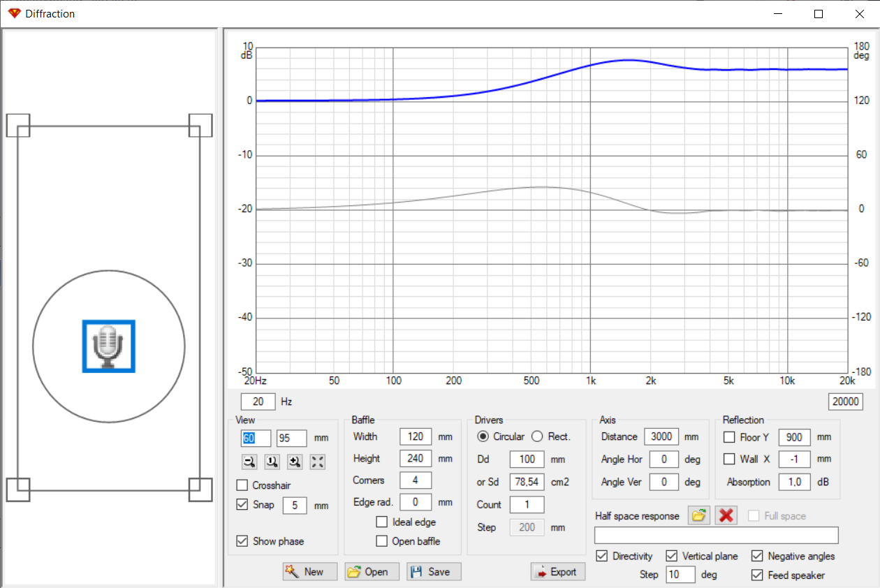Click the Absorption dB field
880x588 pixels.
point(794,482)
